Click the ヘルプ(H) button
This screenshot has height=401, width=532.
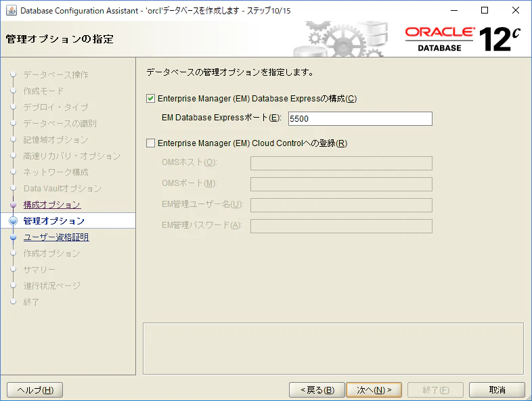35,390
